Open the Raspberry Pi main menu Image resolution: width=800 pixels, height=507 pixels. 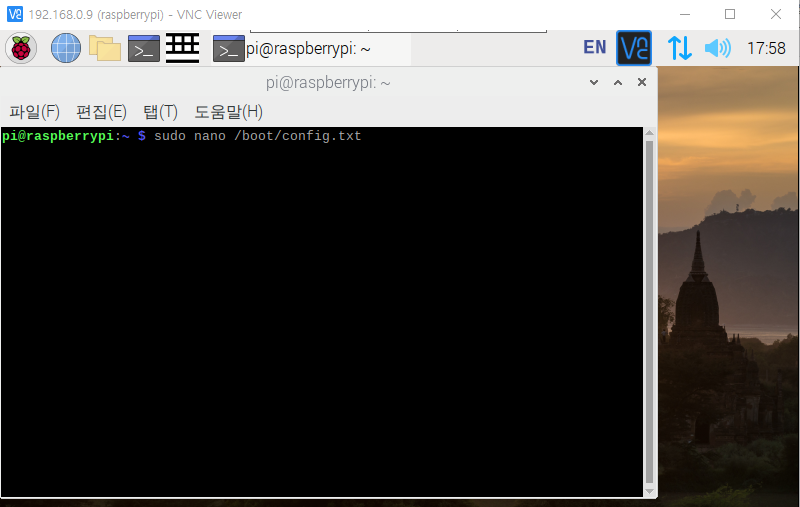point(21,48)
